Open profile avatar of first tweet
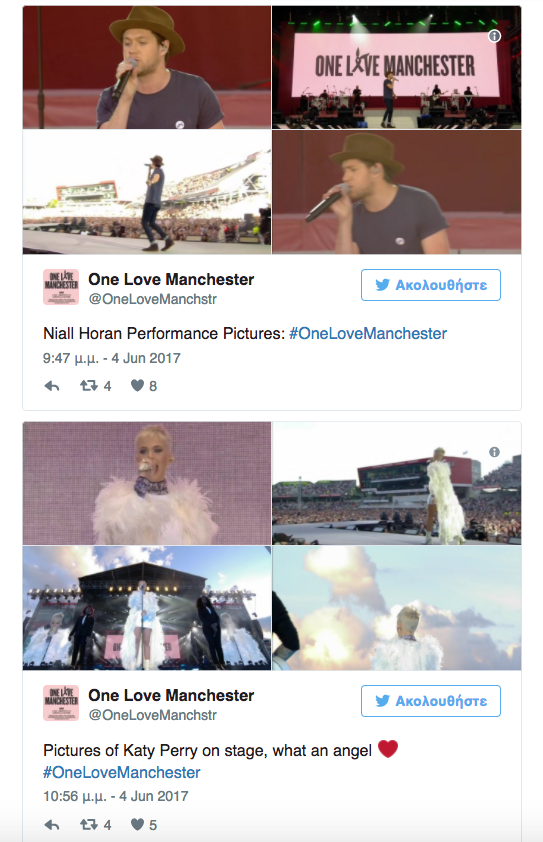This screenshot has width=543, height=842. coord(61,287)
